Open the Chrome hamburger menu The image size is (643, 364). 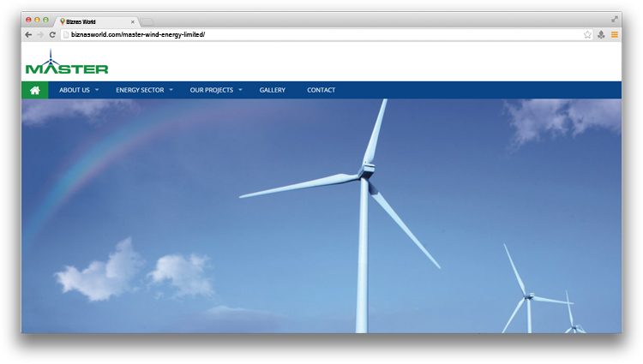pyautogui.click(x=614, y=34)
